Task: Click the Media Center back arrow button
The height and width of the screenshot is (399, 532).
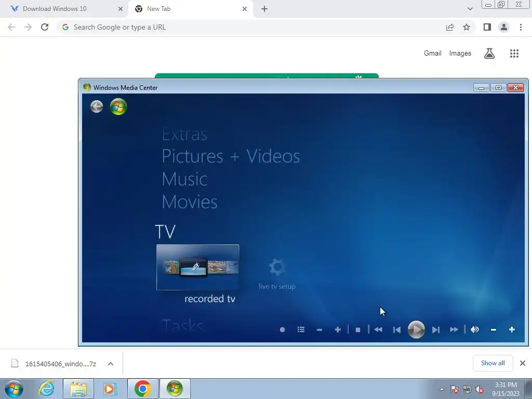Action: click(97, 107)
